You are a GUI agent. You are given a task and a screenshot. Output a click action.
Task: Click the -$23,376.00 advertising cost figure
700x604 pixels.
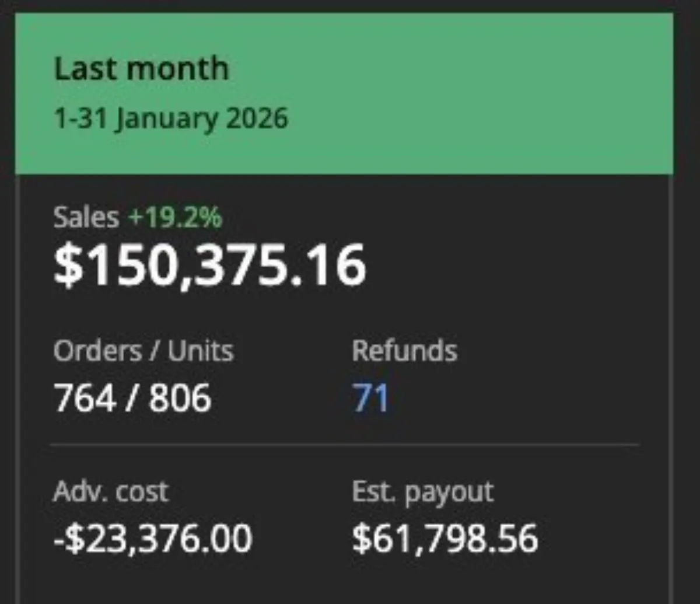(152, 537)
